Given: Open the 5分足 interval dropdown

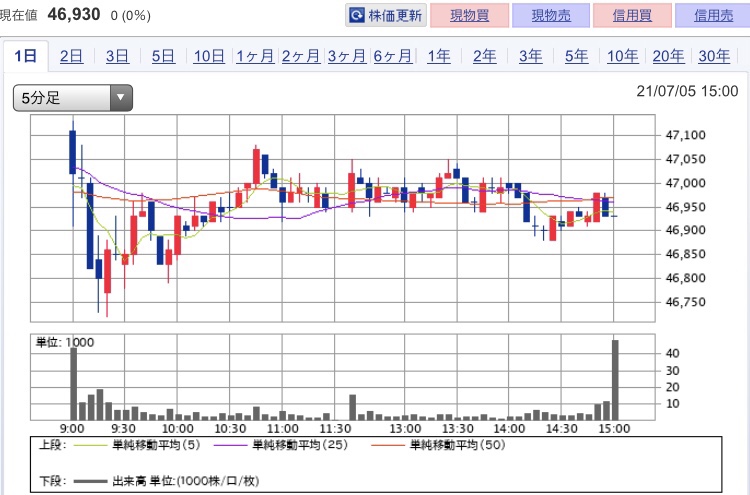Looking at the screenshot, I should pos(73,98).
